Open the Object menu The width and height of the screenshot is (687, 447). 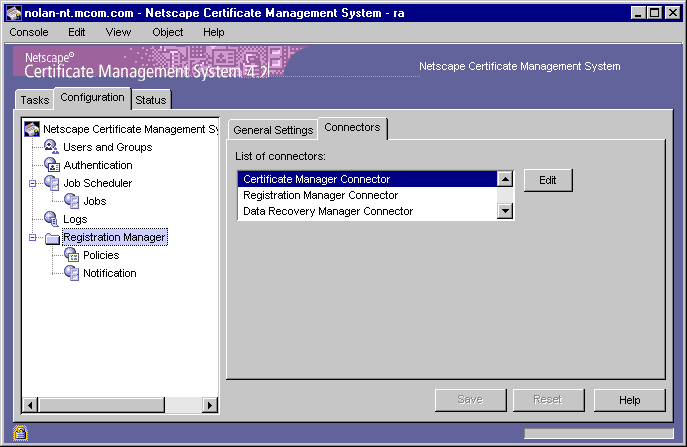point(167,32)
